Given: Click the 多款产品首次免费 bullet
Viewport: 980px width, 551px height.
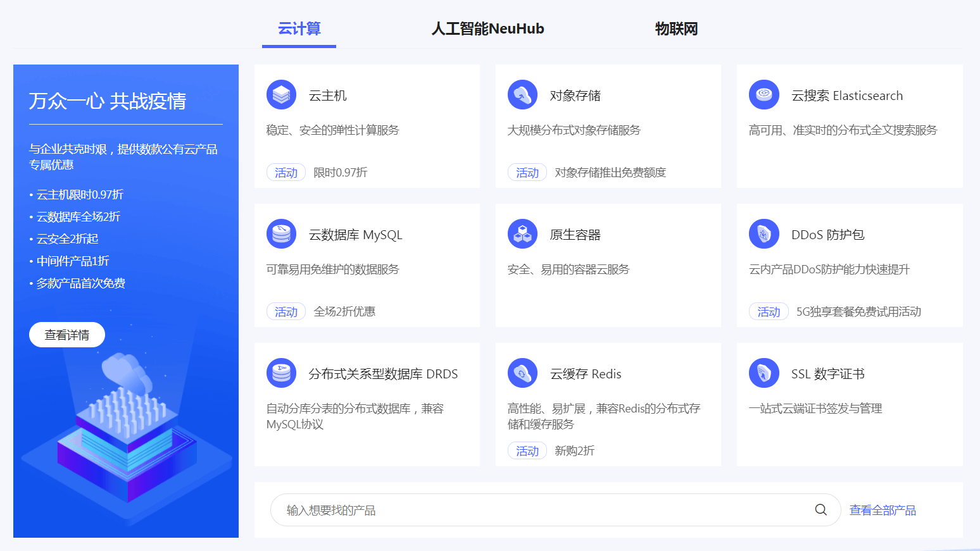Looking at the screenshot, I should coord(80,283).
